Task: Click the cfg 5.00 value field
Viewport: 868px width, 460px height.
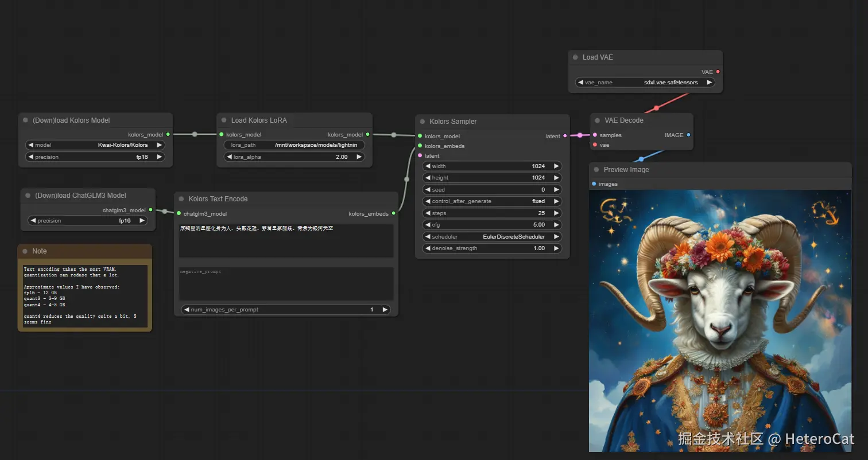Action: (x=492, y=225)
